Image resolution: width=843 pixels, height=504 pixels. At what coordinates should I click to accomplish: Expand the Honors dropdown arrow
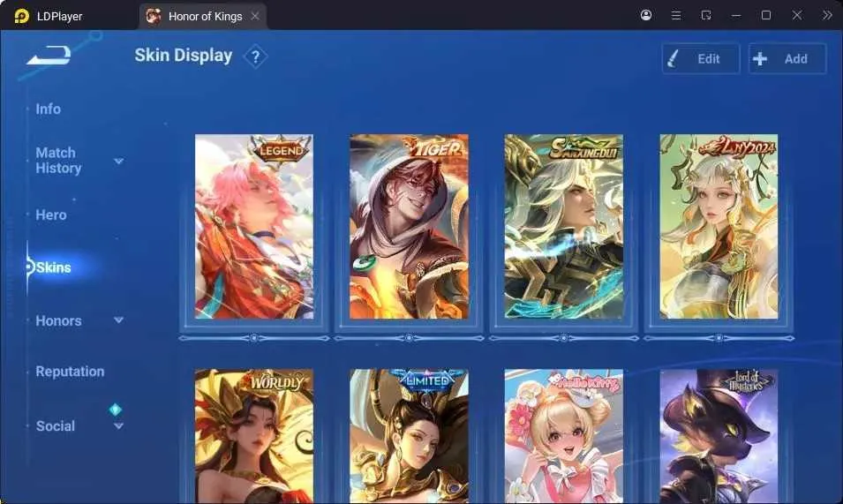[x=119, y=320]
